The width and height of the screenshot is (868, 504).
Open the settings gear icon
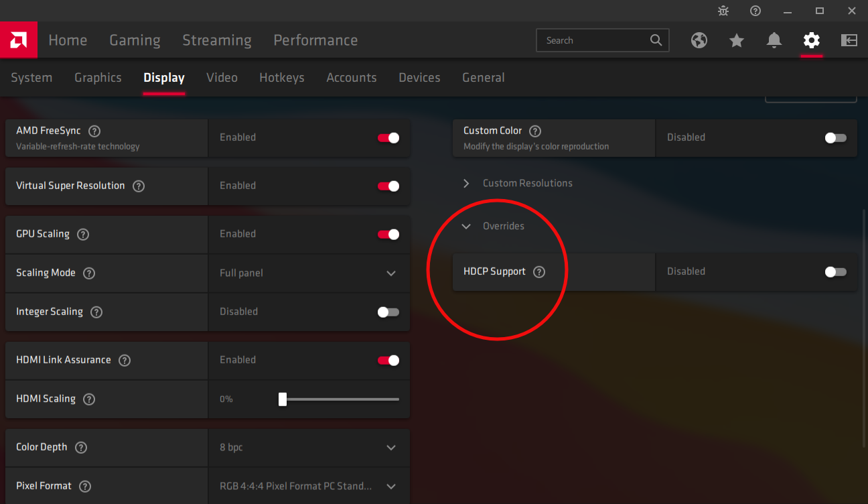pos(812,40)
